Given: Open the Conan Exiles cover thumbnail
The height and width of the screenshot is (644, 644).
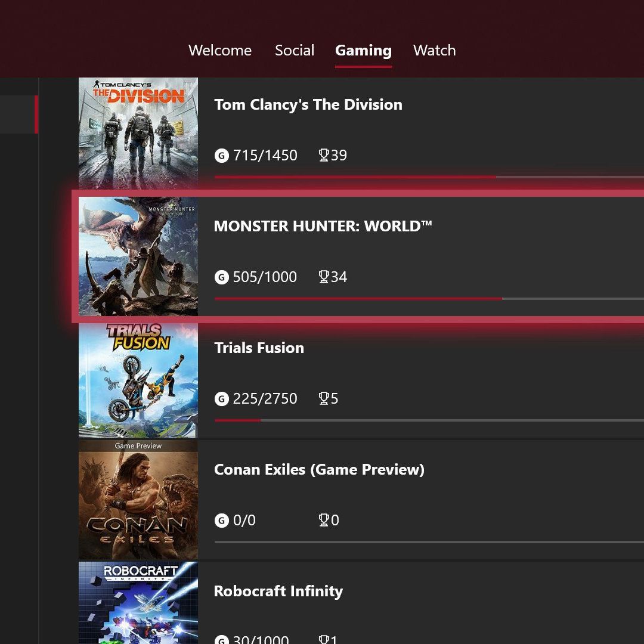Looking at the screenshot, I should (x=138, y=501).
